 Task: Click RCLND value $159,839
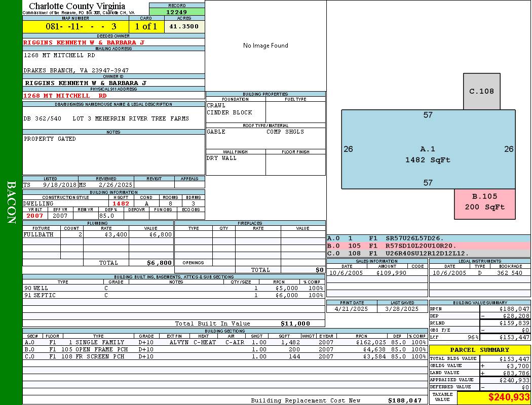[x=514, y=323]
